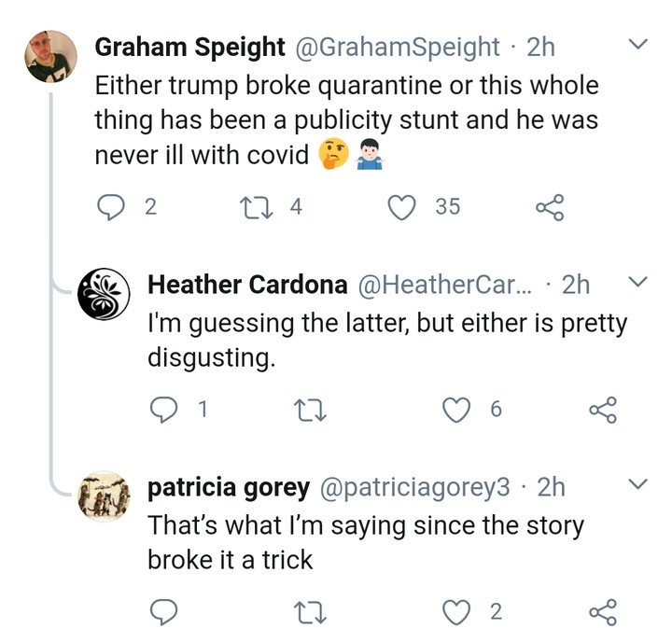Open more options on Graham Speight's tweet
This screenshot has height=628, width=672.
tap(638, 45)
